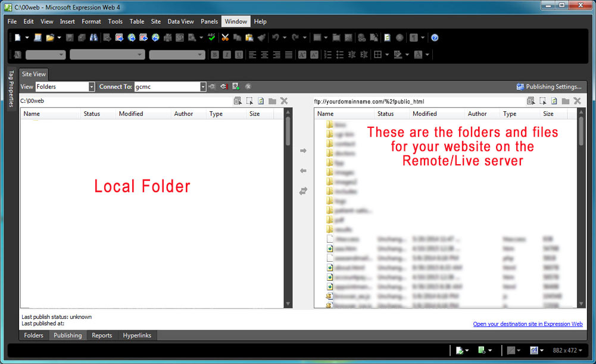Toggle Bulleted list formatting
This screenshot has width=596, height=364.
click(x=340, y=55)
